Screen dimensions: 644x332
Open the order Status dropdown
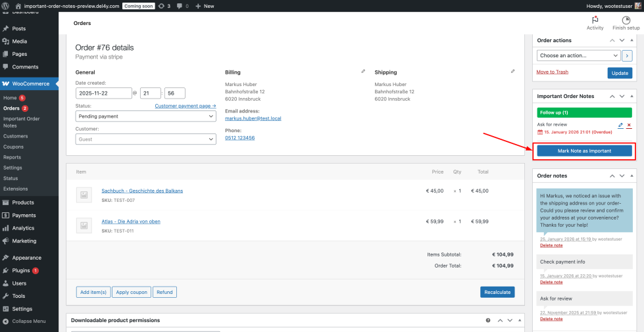tap(145, 116)
